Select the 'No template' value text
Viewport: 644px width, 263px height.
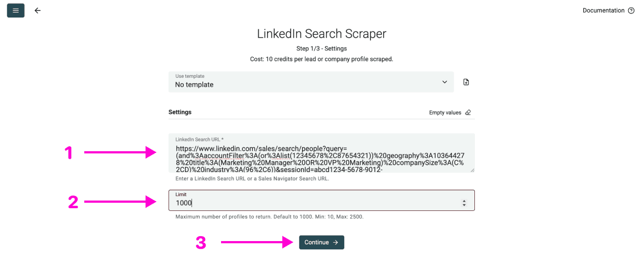194,85
